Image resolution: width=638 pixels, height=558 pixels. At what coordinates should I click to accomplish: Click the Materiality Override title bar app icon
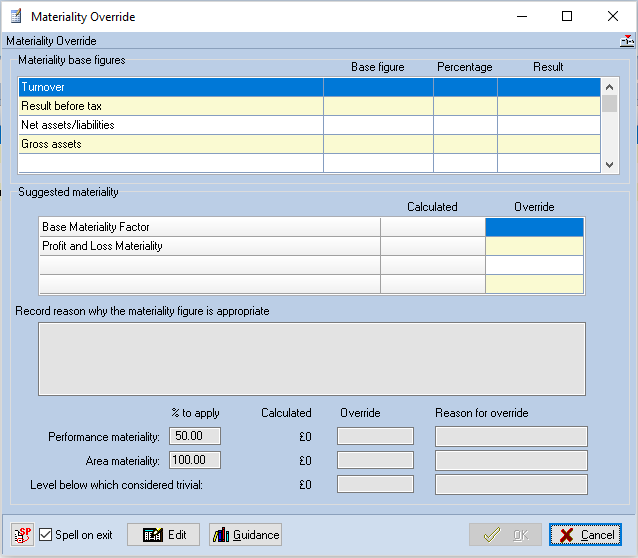pyautogui.click(x=16, y=17)
